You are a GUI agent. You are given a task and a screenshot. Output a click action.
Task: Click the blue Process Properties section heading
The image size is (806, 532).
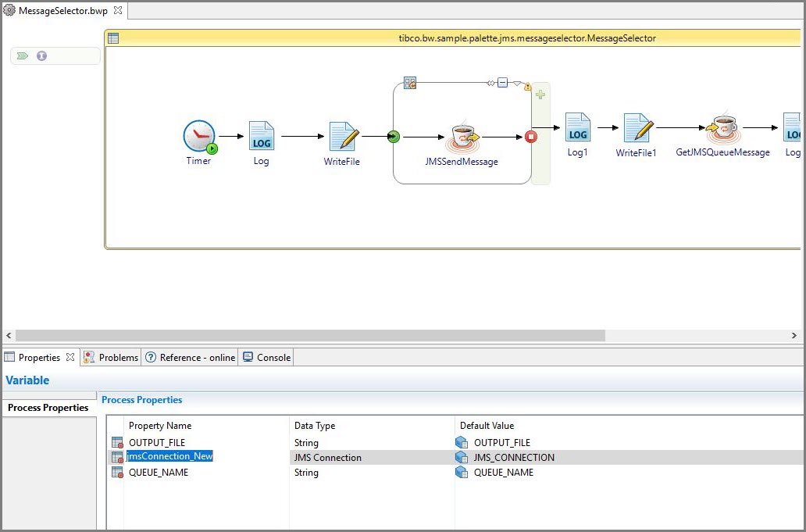(142, 400)
